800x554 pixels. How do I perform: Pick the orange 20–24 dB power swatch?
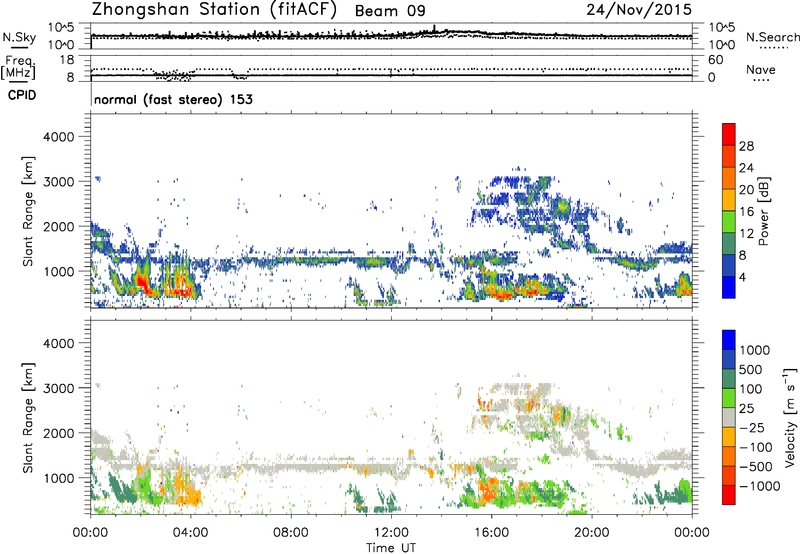pyautogui.click(x=729, y=178)
